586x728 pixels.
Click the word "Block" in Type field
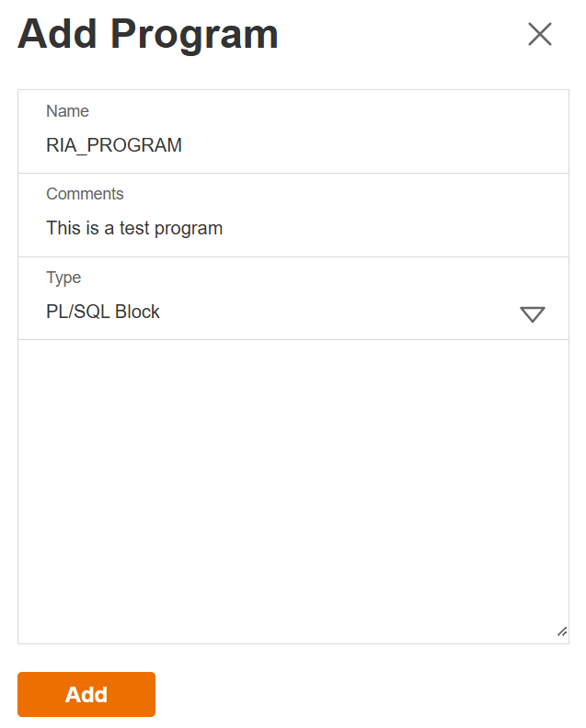click(x=137, y=313)
